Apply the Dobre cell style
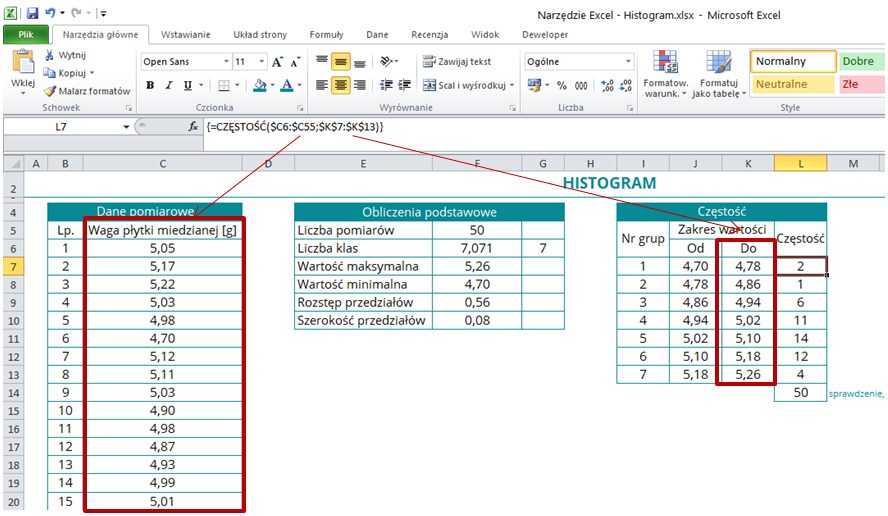The image size is (888, 516). [858, 62]
